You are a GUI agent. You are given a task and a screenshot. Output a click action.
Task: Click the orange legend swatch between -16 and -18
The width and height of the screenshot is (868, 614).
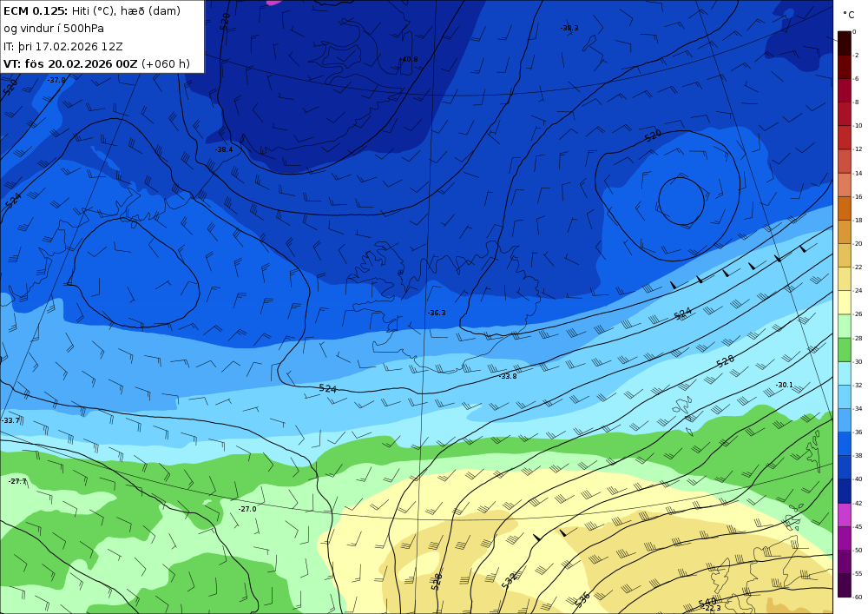845,208
